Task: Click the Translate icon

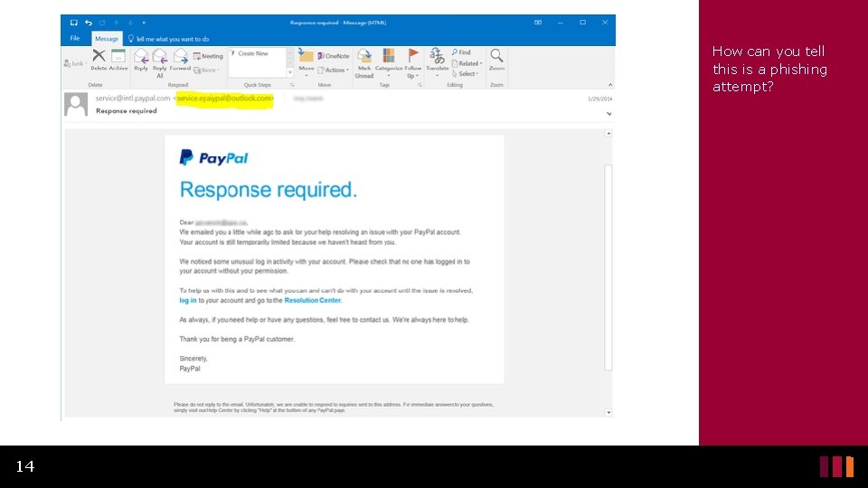Action: click(437, 62)
